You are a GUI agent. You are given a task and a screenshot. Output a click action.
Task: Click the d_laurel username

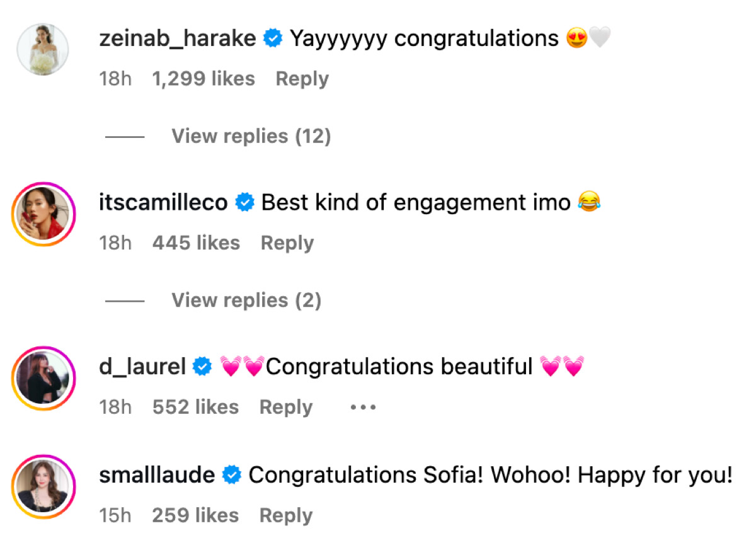pos(142,367)
